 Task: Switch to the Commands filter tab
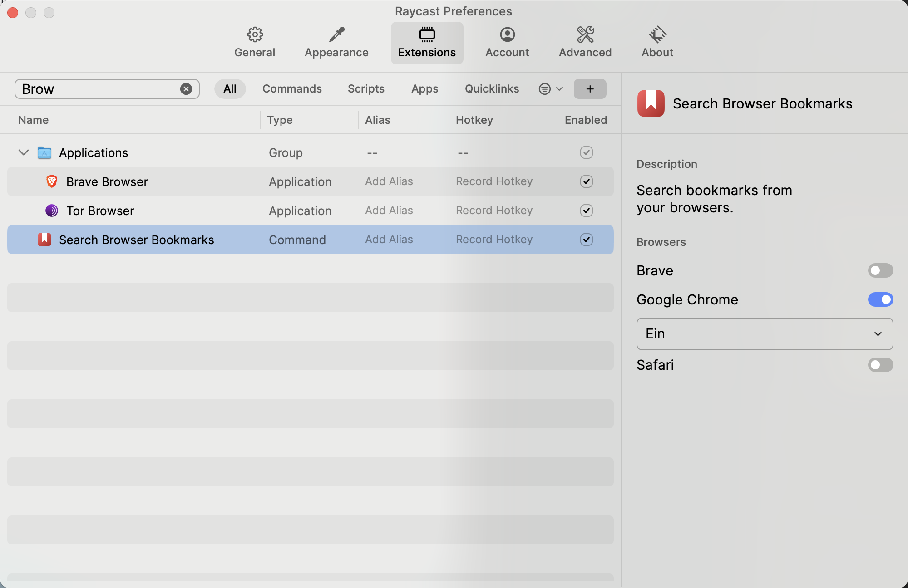pos(292,88)
